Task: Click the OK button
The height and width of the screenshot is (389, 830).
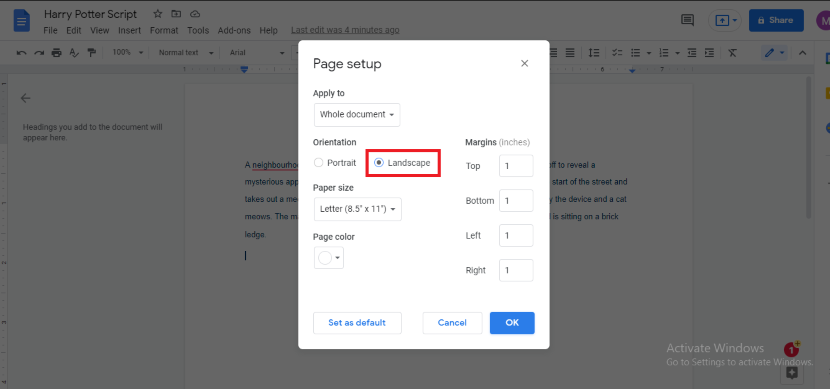Action: click(512, 323)
